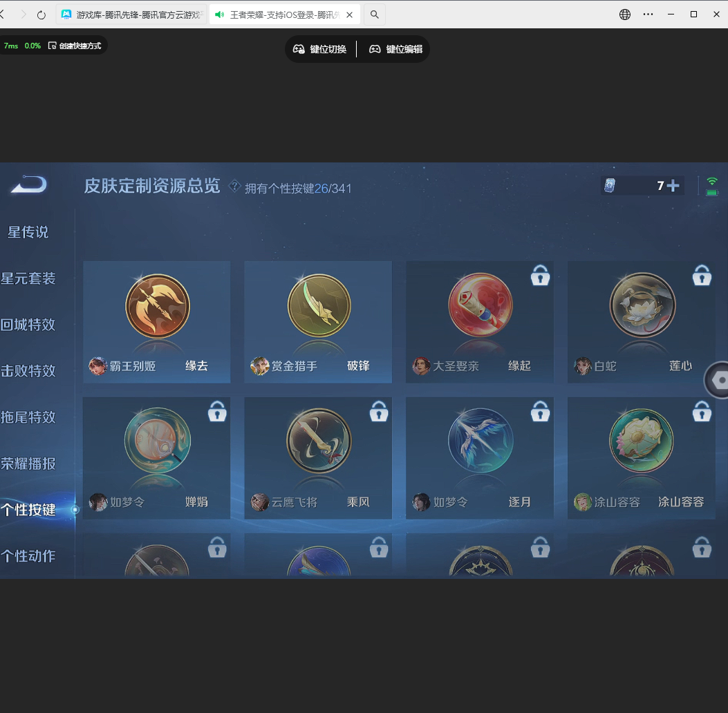Click the back arrow in game header

(x=29, y=184)
